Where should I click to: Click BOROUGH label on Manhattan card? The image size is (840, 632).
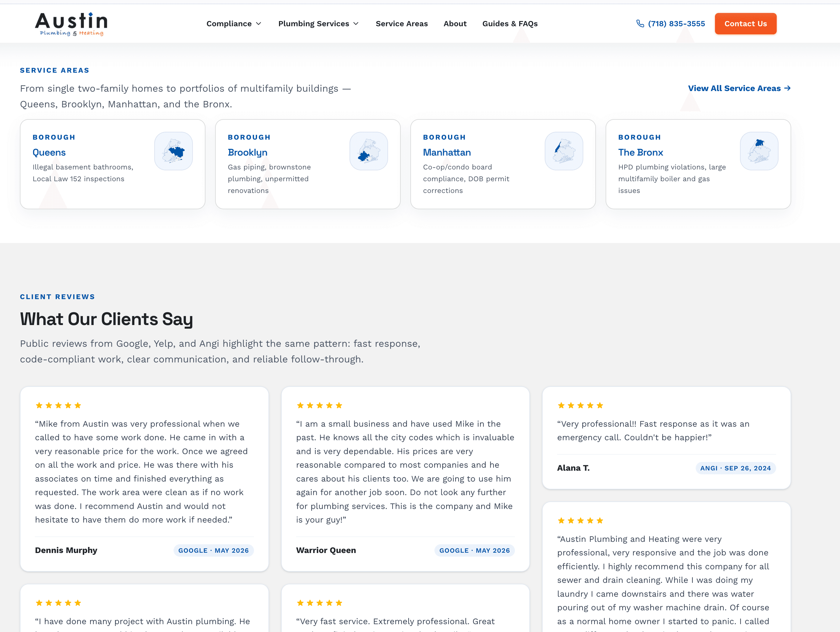[x=444, y=137]
